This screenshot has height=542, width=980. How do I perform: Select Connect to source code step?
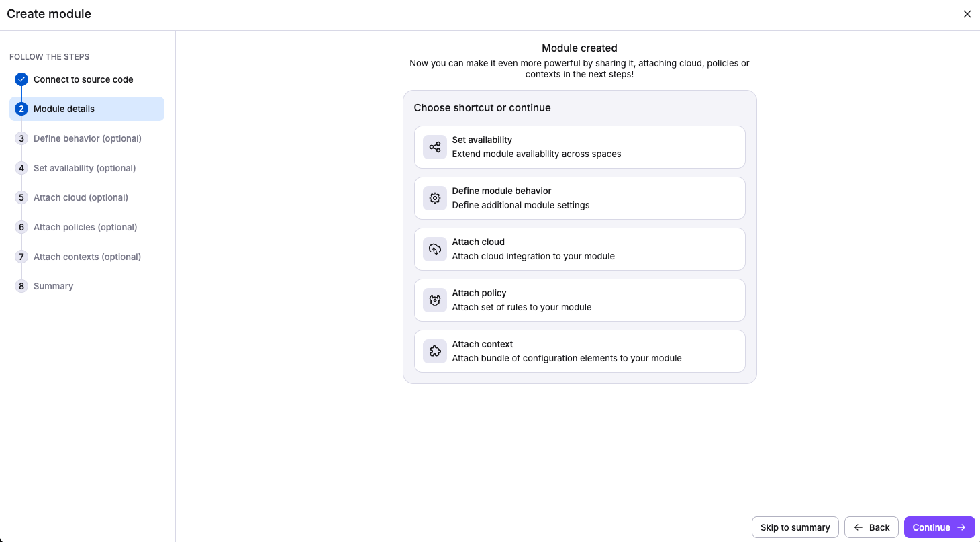[83, 79]
